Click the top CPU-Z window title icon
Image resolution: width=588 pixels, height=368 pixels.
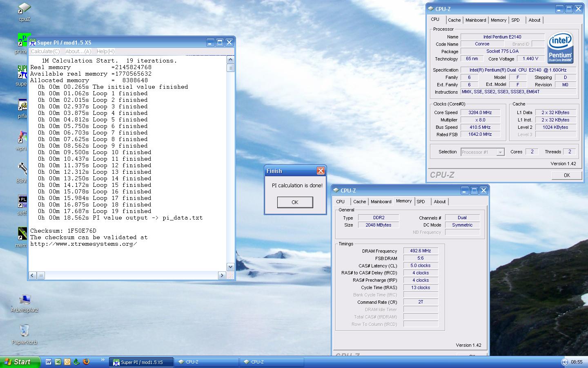click(431, 9)
